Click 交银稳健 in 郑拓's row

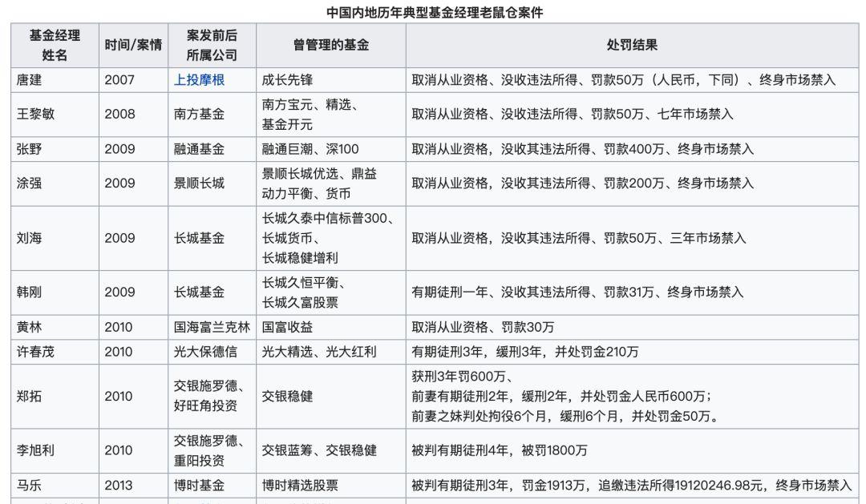click(x=287, y=397)
